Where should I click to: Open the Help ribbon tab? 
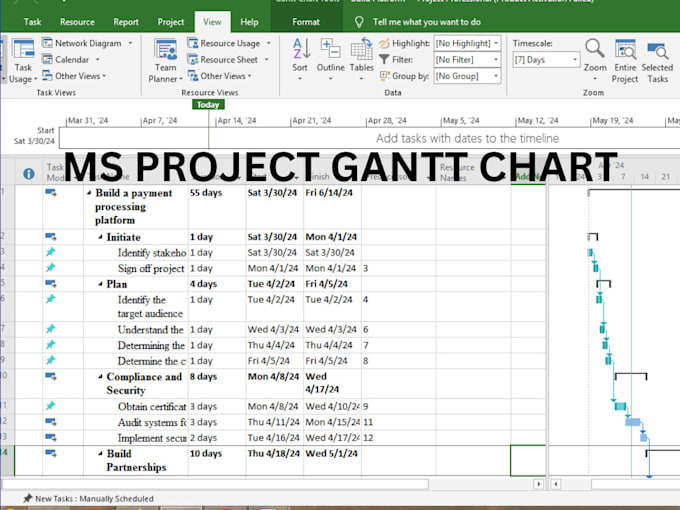249,22
